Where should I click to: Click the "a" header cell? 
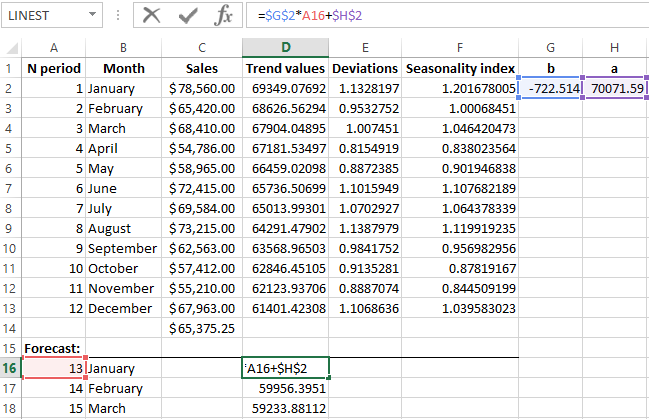615,68
